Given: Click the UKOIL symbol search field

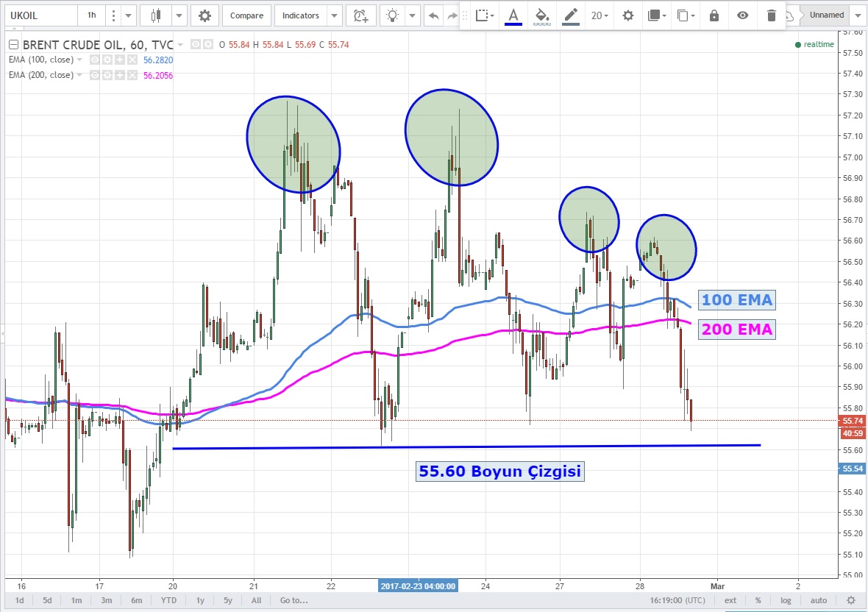Looking at the screenshot, I should pyautogui.click(x=38, y=15).
